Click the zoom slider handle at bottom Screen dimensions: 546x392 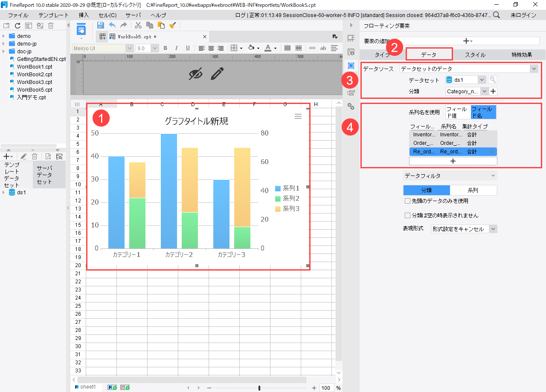[x=259, y=388]
